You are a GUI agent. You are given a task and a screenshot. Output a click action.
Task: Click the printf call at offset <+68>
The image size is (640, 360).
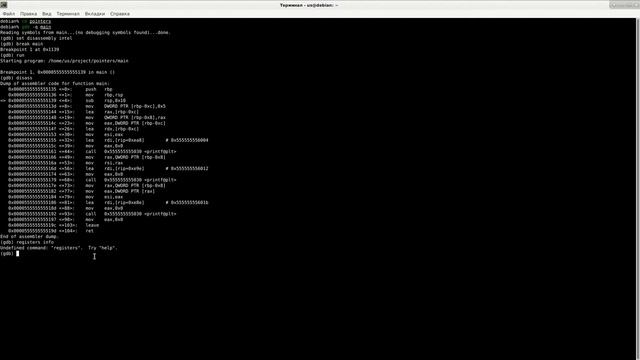92,180
